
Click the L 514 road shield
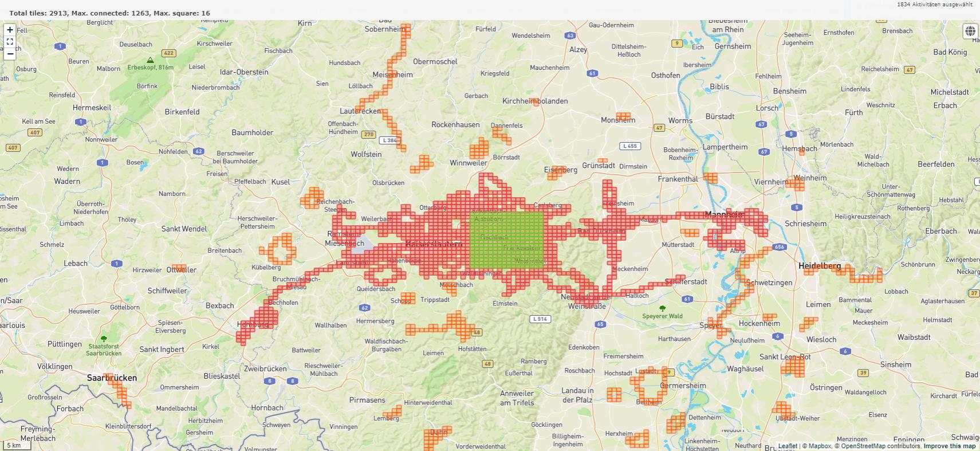tap(540, 319)
